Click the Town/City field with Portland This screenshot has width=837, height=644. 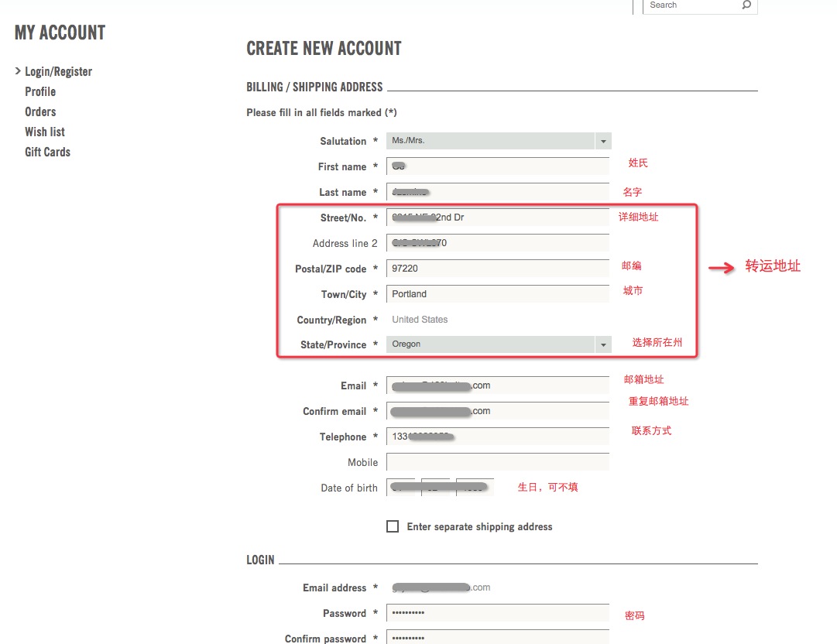click(498, 294)
